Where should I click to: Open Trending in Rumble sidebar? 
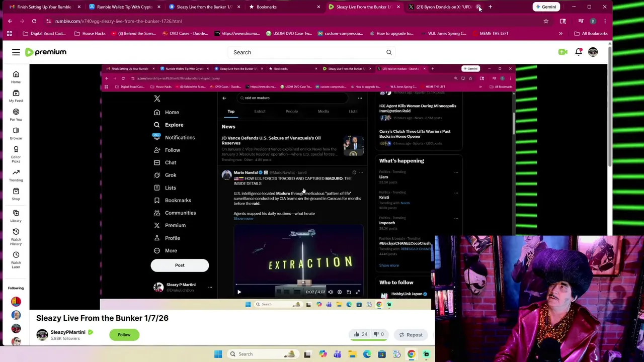pyautogui.click(x=16, y=175)
